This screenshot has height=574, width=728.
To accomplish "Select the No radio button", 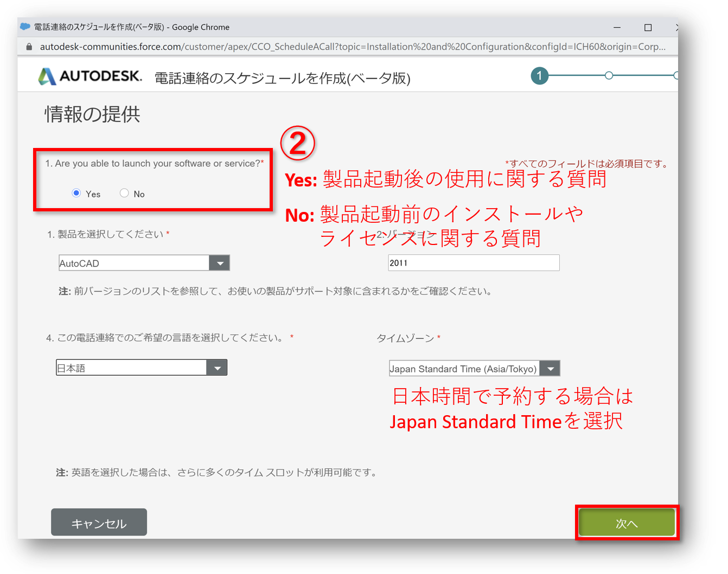I will pyautogui.click(x=124, y=193).
